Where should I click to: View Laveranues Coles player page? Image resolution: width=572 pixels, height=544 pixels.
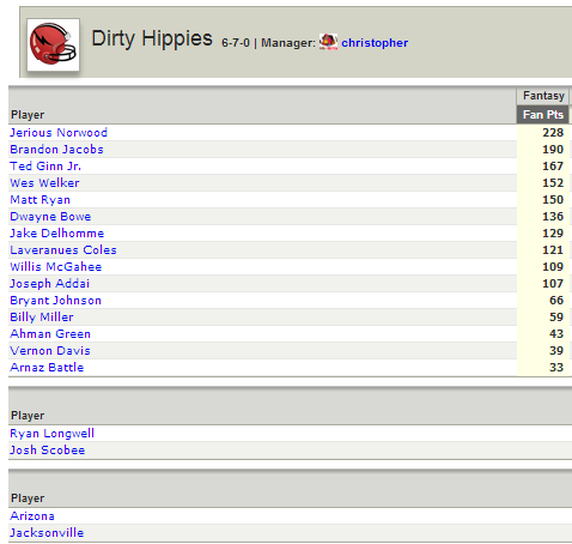point(63,250)
